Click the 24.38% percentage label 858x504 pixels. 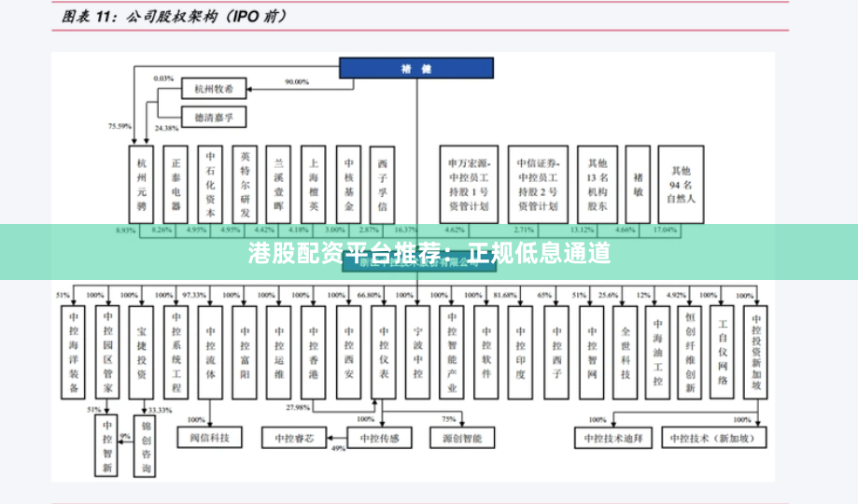[x=166, y=128]
